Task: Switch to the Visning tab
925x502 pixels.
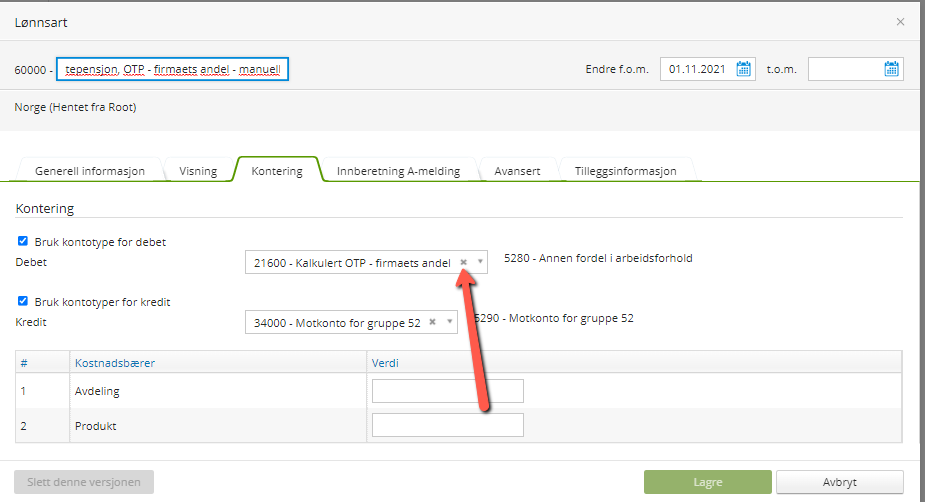Action: 198,170
